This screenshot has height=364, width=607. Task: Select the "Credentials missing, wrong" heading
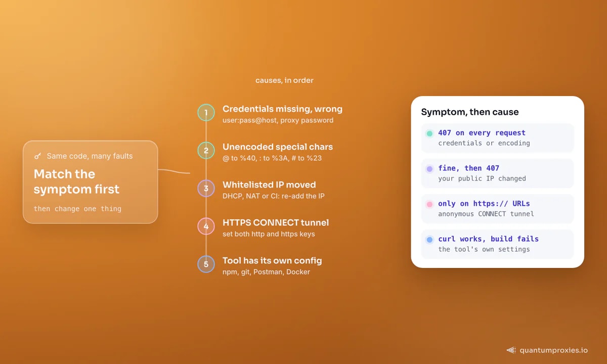click(282, 109)
